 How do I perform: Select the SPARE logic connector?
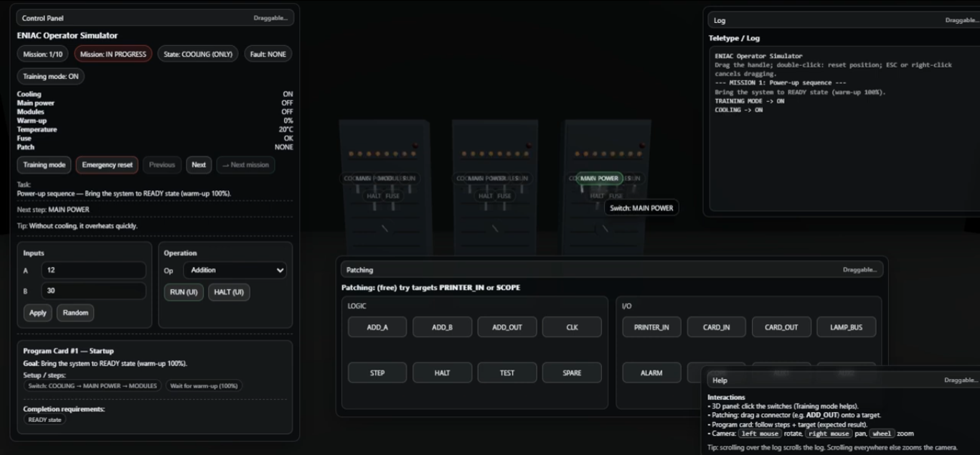pos(572,373)
